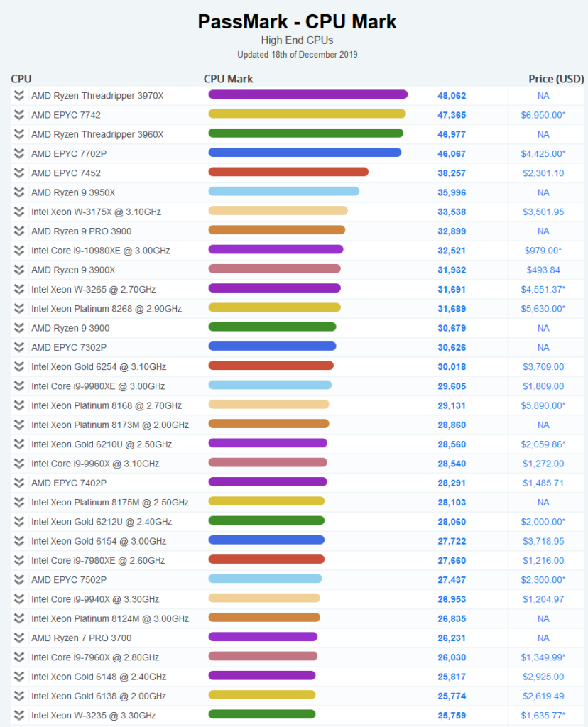
Task: Click the 48,062 CPU Mark score
Action: [x=452, y=96]
